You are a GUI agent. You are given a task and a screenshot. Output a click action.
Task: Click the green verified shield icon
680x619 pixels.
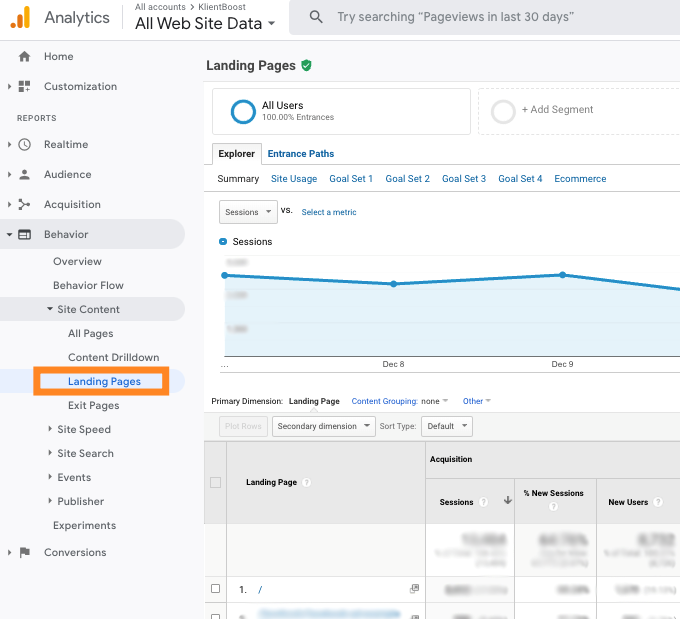tap(306, 66)
